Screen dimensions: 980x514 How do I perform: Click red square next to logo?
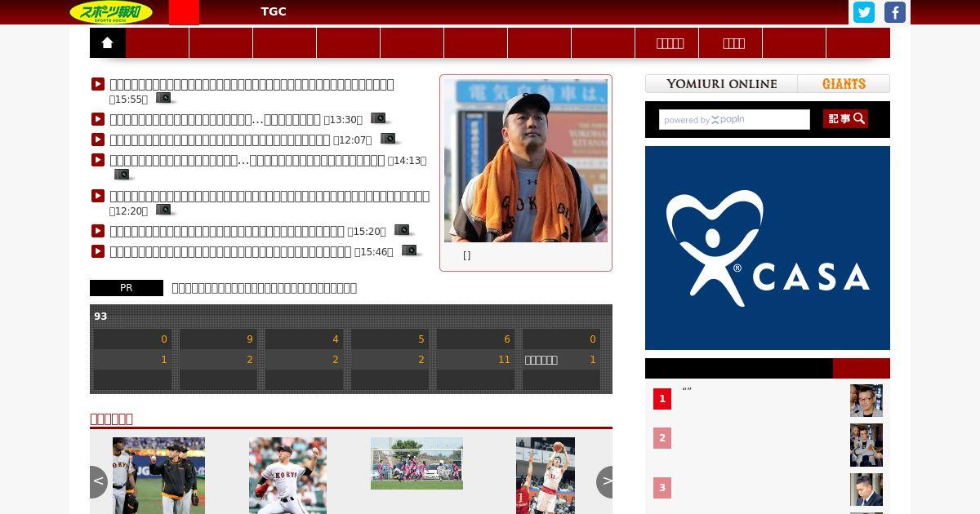[184, 12]
